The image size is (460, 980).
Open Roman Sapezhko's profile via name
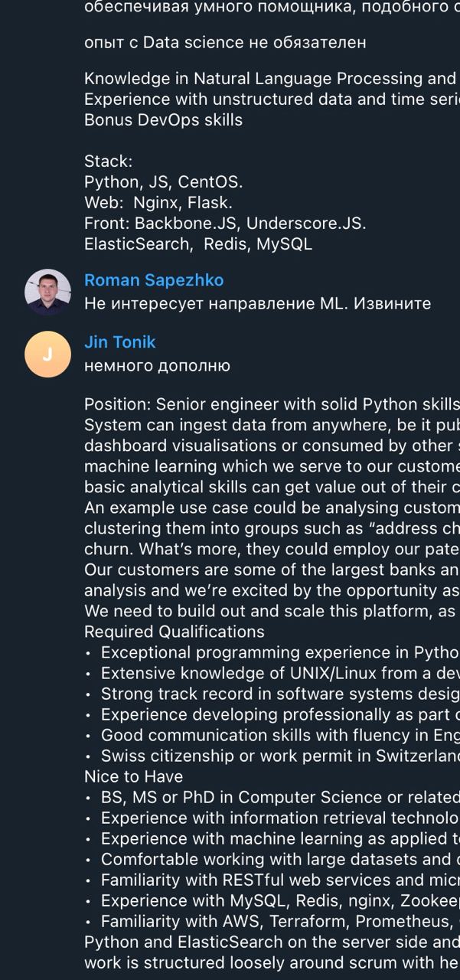pyautogui.click(x=154, y=280)
